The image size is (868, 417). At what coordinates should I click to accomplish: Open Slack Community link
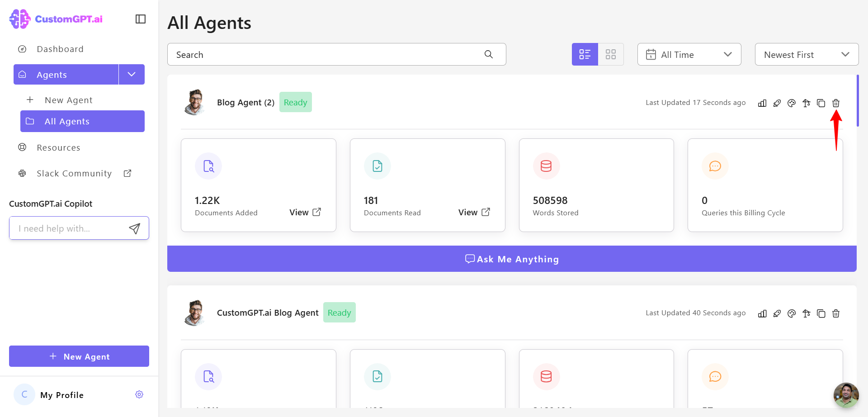74,173
